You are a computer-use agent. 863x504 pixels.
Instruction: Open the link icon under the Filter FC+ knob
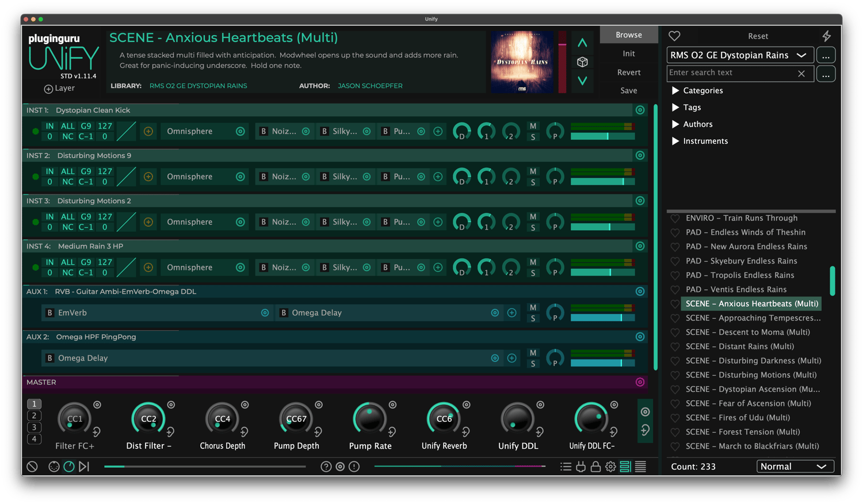(x=97, y=432)
